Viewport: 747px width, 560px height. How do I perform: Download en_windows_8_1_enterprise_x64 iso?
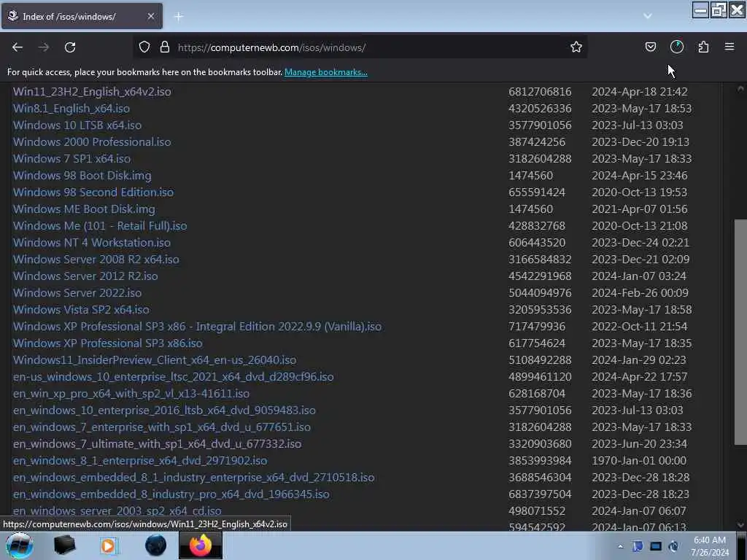(140, 461)
